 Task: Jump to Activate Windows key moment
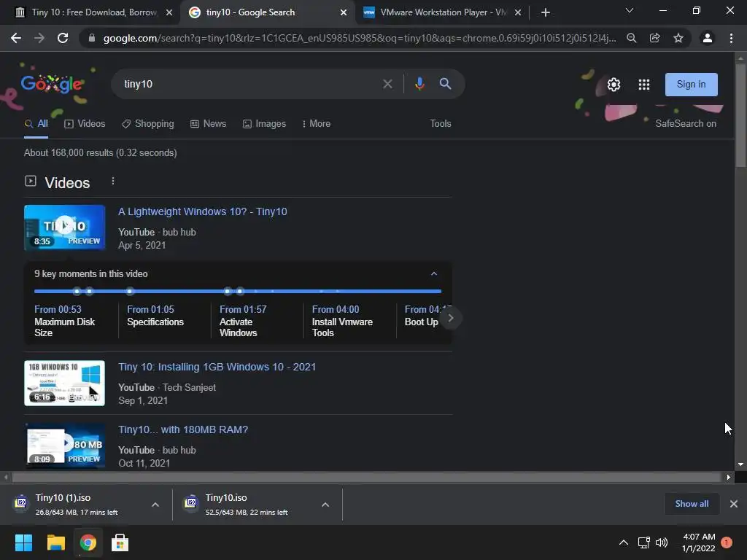243,321
